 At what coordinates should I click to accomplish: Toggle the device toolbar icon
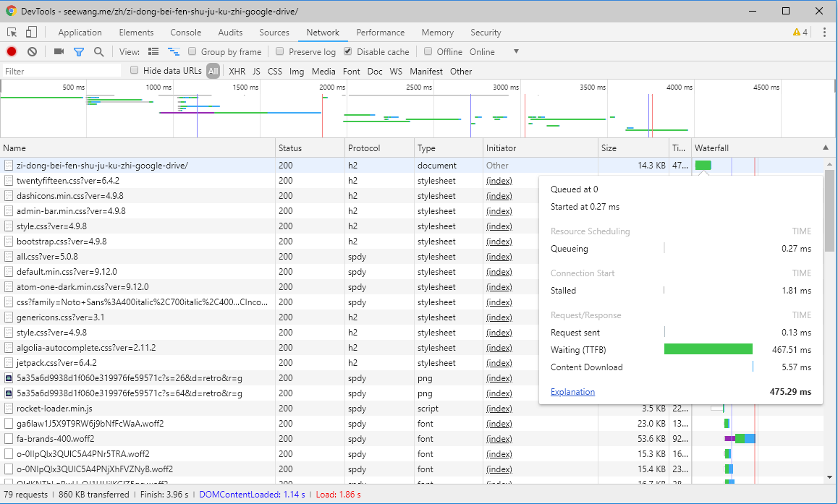(32, 32)
